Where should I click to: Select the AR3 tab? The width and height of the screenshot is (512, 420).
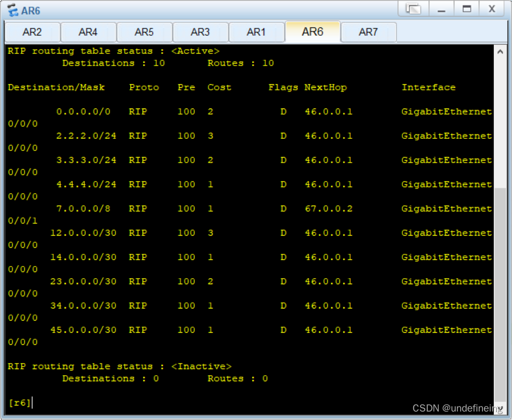tap(200, 32)
